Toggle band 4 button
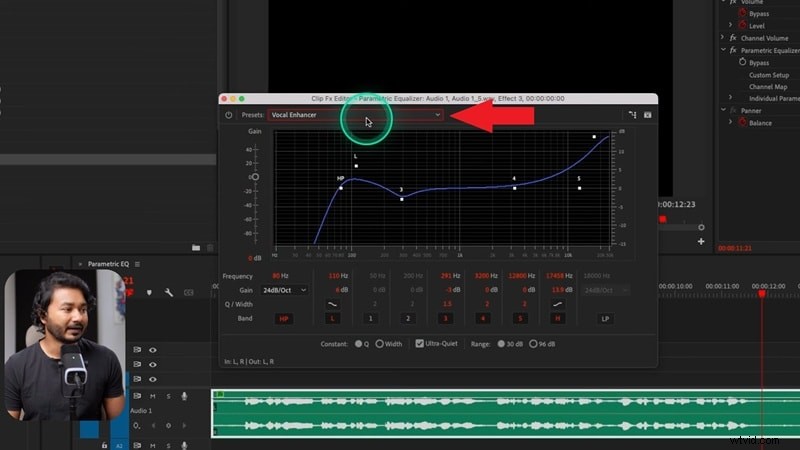 pos(483,319)
